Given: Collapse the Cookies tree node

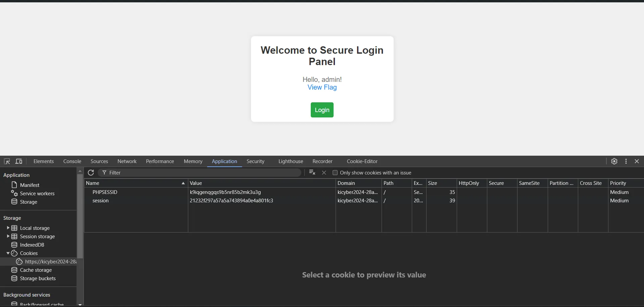Looking at the screenshot, I should coord(8,253).
